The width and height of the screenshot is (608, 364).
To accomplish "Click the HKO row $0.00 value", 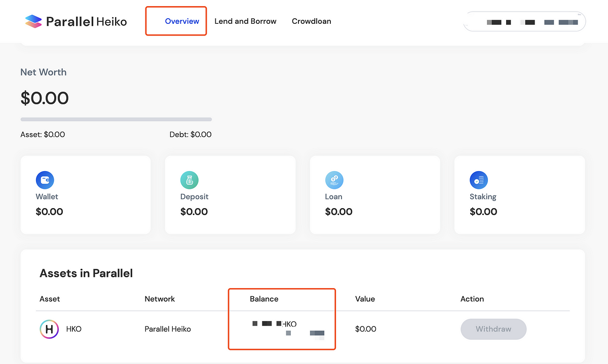I will (x=366, y=329).
